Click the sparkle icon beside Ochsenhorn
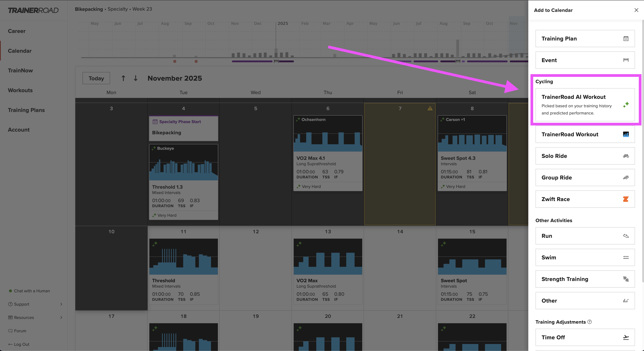This screenshot has height=351, width=644. [298, 119]
